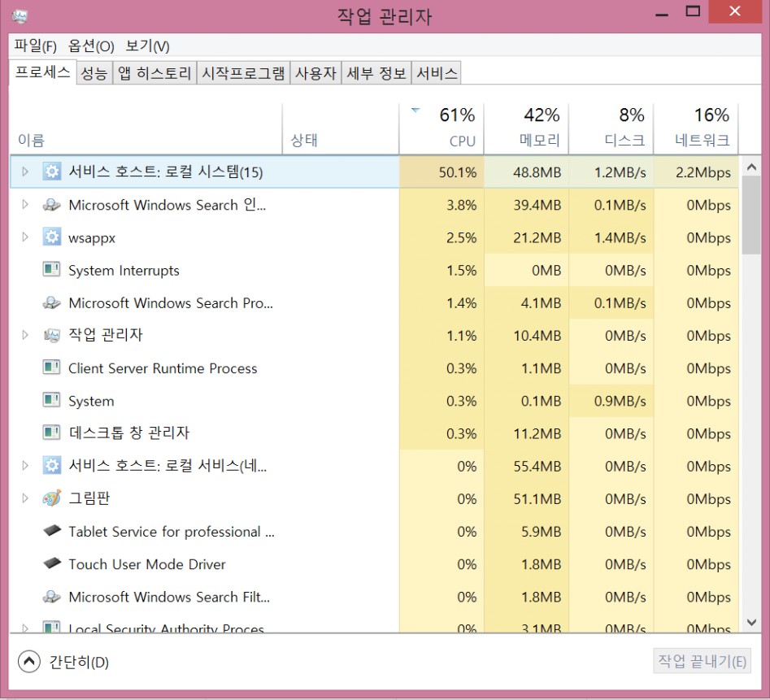Click the 작업 끝내기(E) button
The image size is (770, 700).
pyautogui.click(x=702, y=661)
